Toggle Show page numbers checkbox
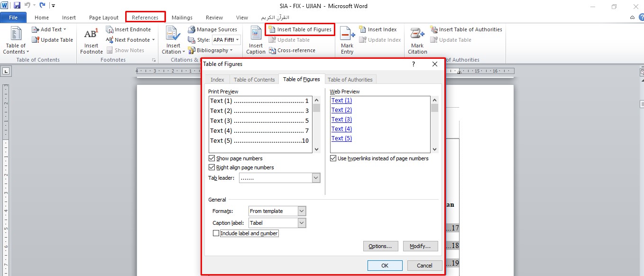Viewport: 644px width, 276px height. 212,158
